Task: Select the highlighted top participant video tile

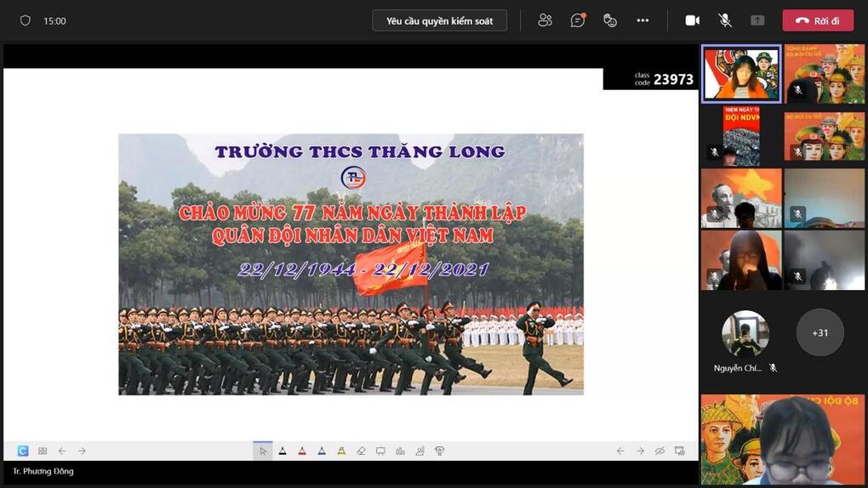Action: coord(741,74)
